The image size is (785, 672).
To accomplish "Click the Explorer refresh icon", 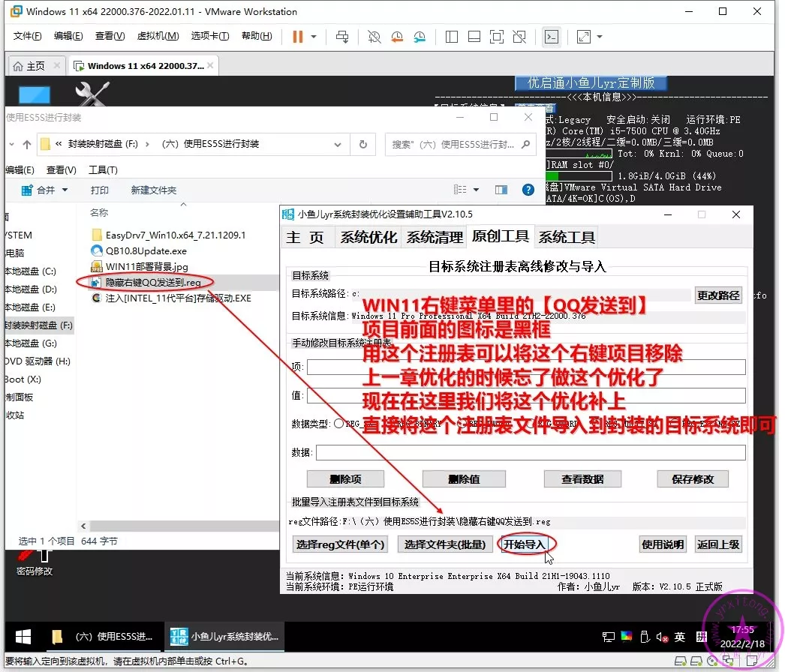I will (363, 145).
